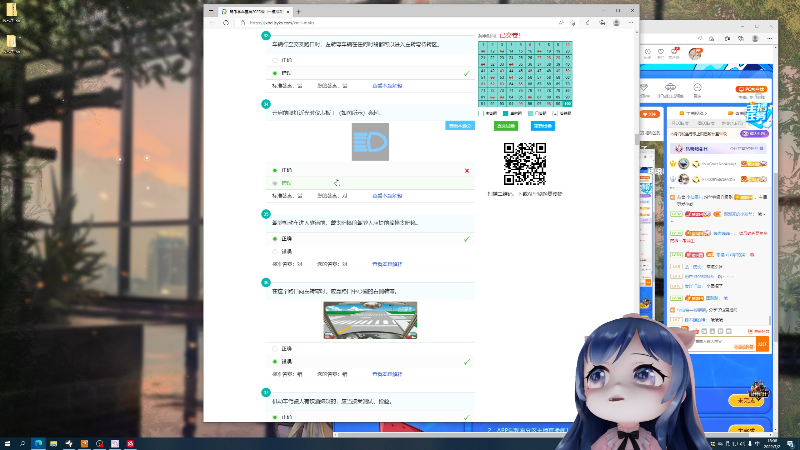Open the blue explanation link under the headlight question
800x450 pixels.
[387, 196]
